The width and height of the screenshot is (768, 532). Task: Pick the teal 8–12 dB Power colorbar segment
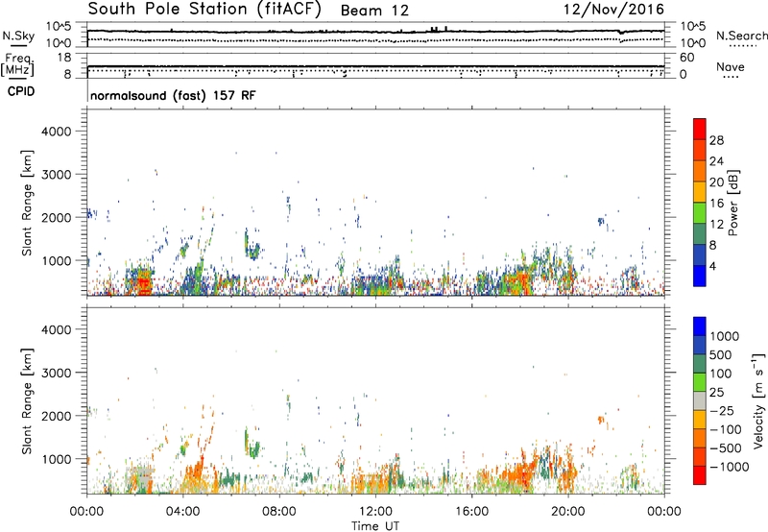pos(700,234)
